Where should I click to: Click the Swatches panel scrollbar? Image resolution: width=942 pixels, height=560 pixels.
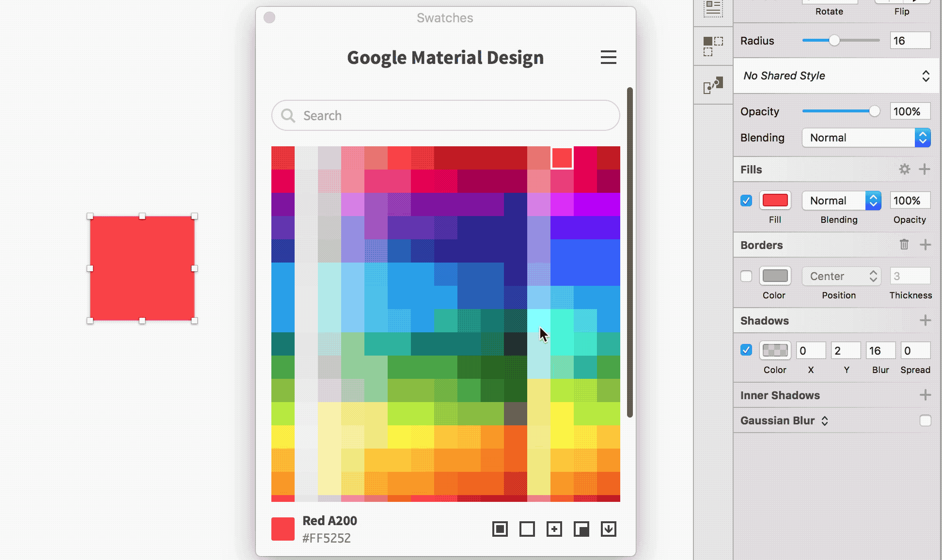pyautogui.click(x=630, y=252)
